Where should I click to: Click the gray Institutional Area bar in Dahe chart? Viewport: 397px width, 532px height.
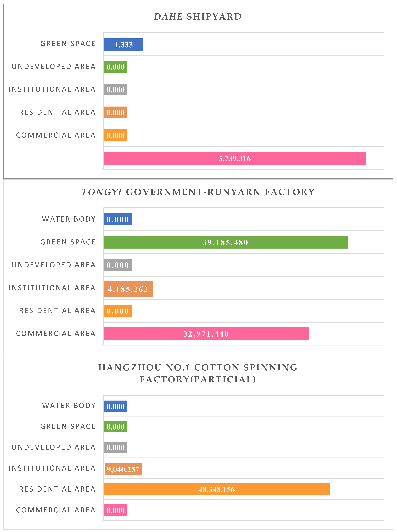click(x=116, y=89)
